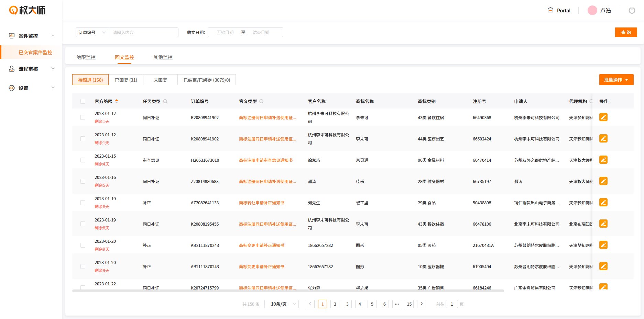Check the select-all box in the table header
Image resolution: width=644 pixels, height=319 pixels.
[83, 101]
